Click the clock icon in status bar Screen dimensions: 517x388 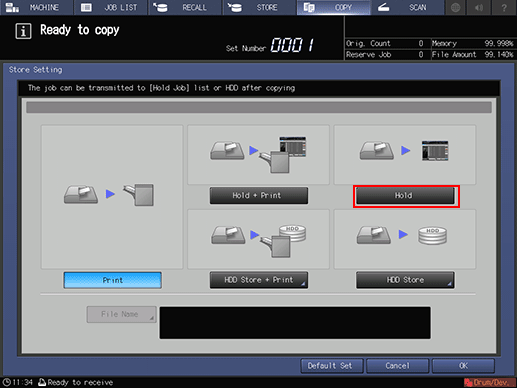point(7,382)
